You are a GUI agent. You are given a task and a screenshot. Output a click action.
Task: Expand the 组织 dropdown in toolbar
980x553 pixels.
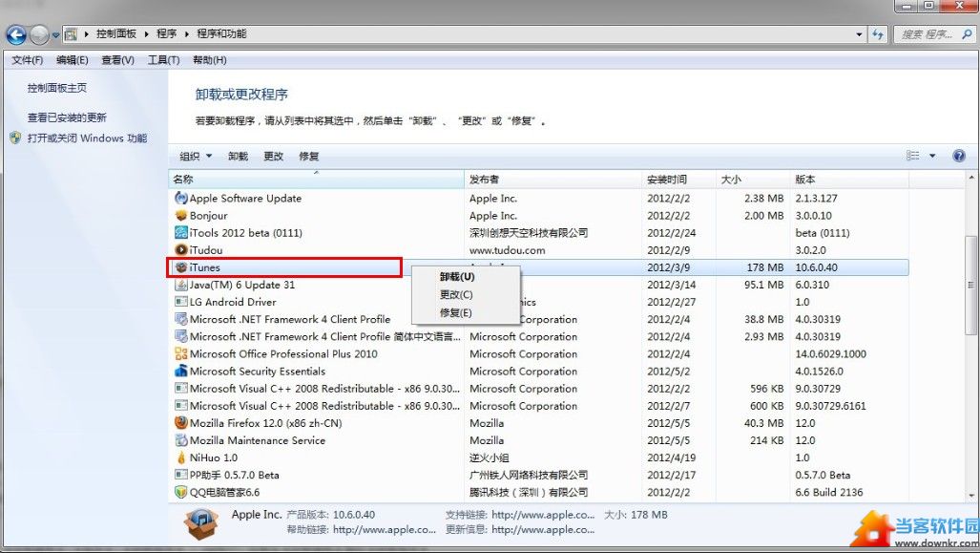point(195,157)
